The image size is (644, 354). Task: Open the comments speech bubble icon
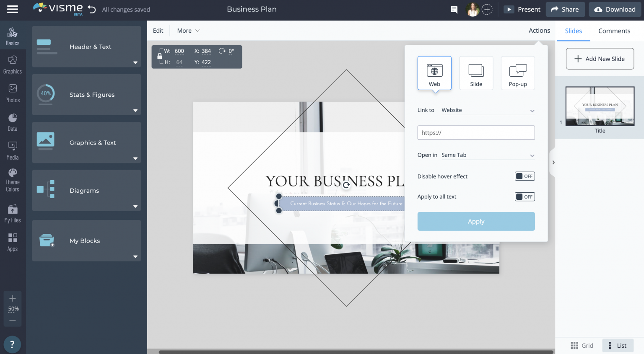(x=454, y=9)
